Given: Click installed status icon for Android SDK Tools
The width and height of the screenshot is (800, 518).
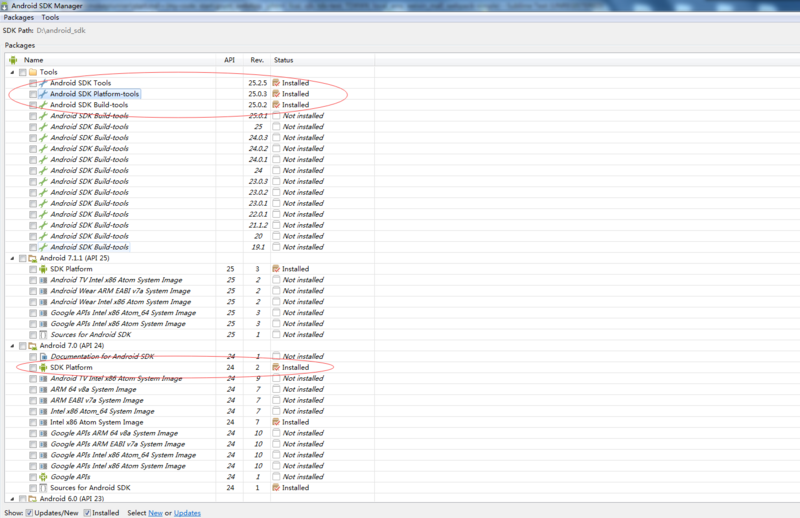Looking at the screenshot, I should click(x=276, y=83).
